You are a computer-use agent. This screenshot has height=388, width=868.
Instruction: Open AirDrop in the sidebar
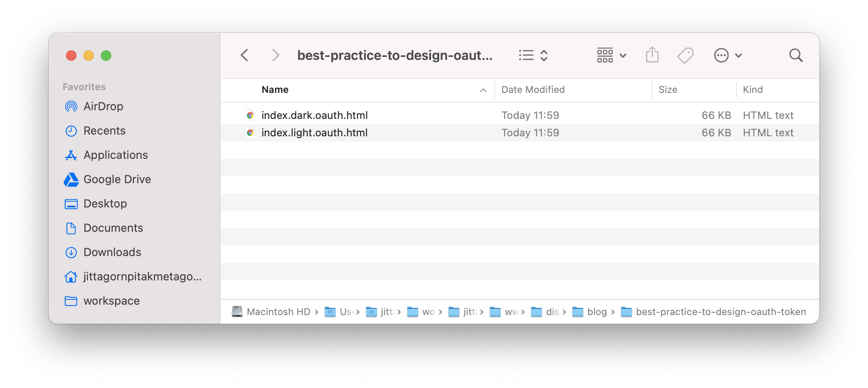tap(103, 106)
